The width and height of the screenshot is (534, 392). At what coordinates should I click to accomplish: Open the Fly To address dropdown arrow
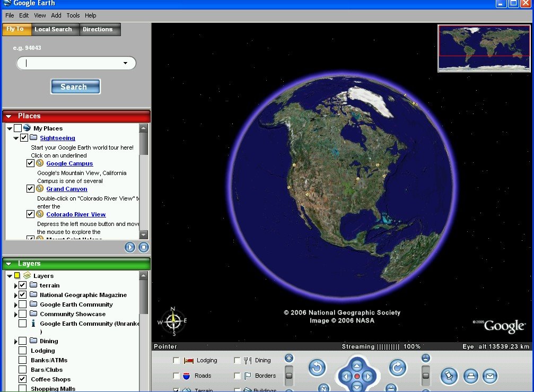click(125, 63)
